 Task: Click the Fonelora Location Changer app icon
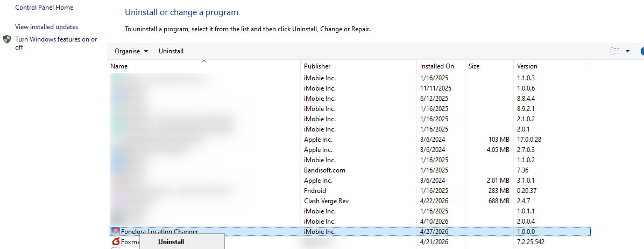click(x=116, y=231)
